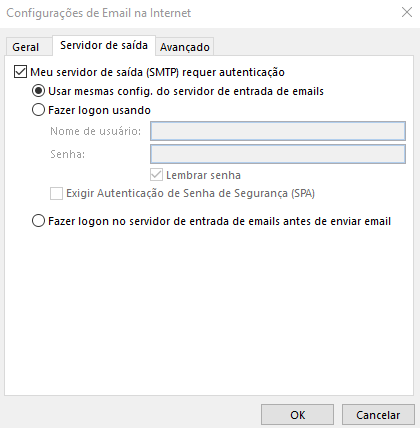Click the '(SPA)' authentication label text

tap(303, 193)
